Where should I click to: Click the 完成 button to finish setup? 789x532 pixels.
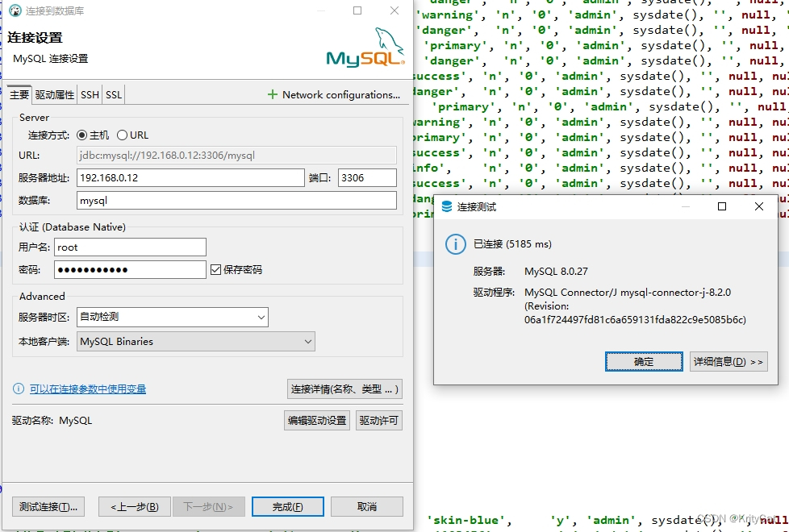pos(287,506)
